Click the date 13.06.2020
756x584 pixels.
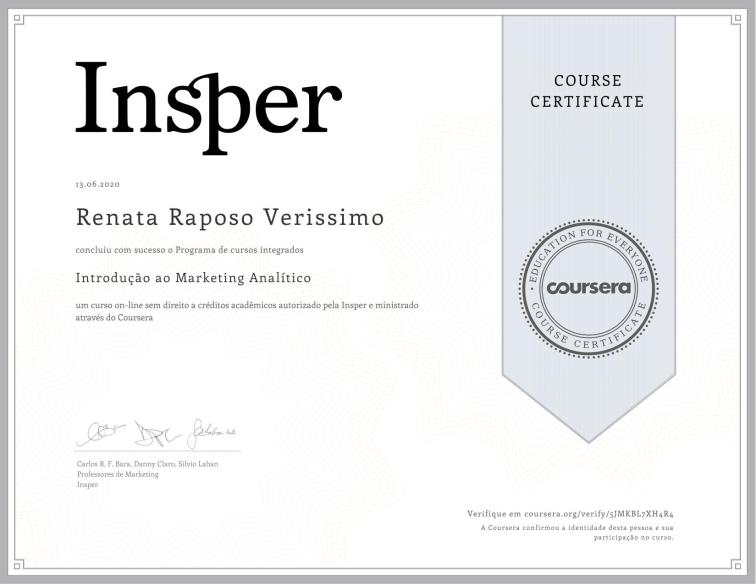96,185
